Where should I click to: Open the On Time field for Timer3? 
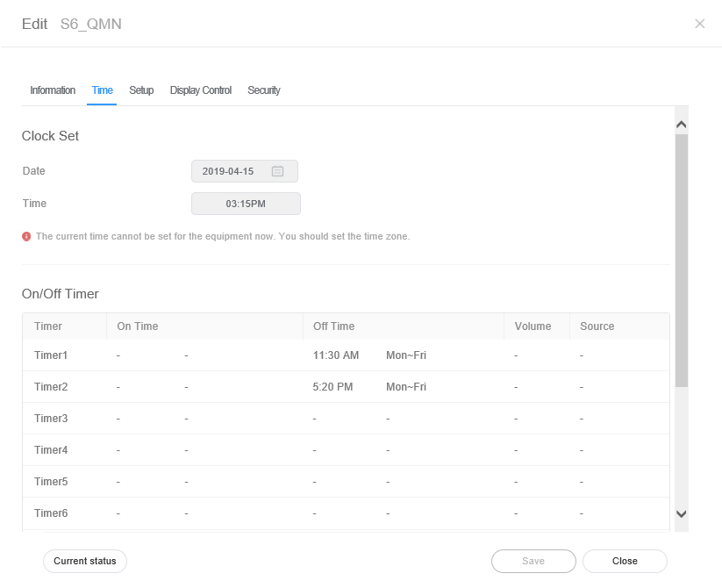(118, 418)
